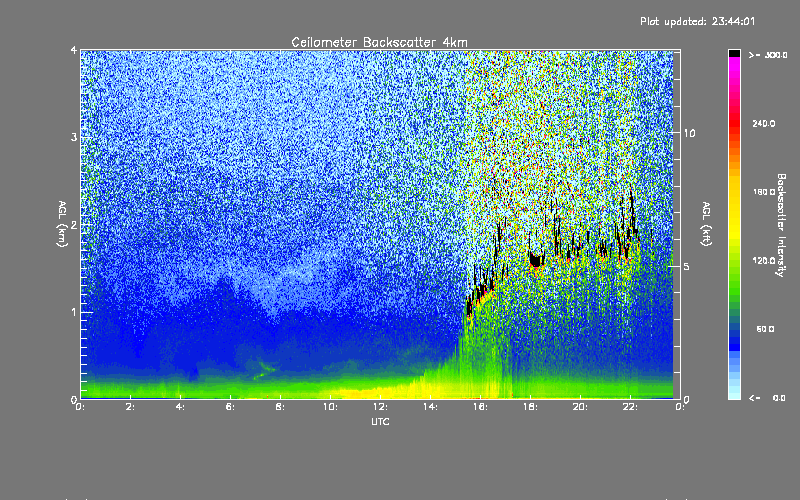Viewport: 800px width, 500px height.
Task: Click the 18: hour tick label
Action: (x=530, y=407)
